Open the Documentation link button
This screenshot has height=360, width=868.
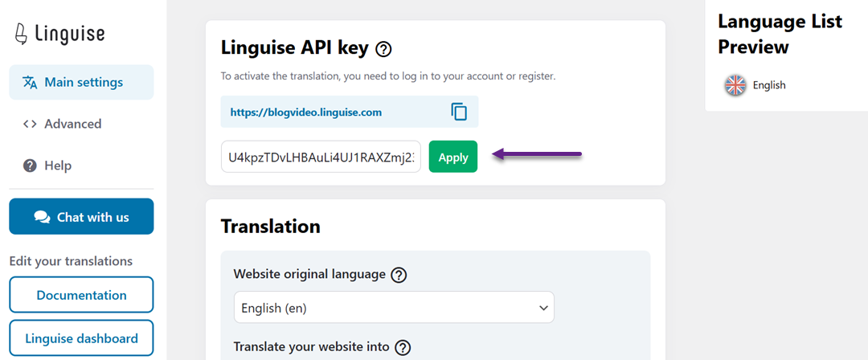point(81,295)
